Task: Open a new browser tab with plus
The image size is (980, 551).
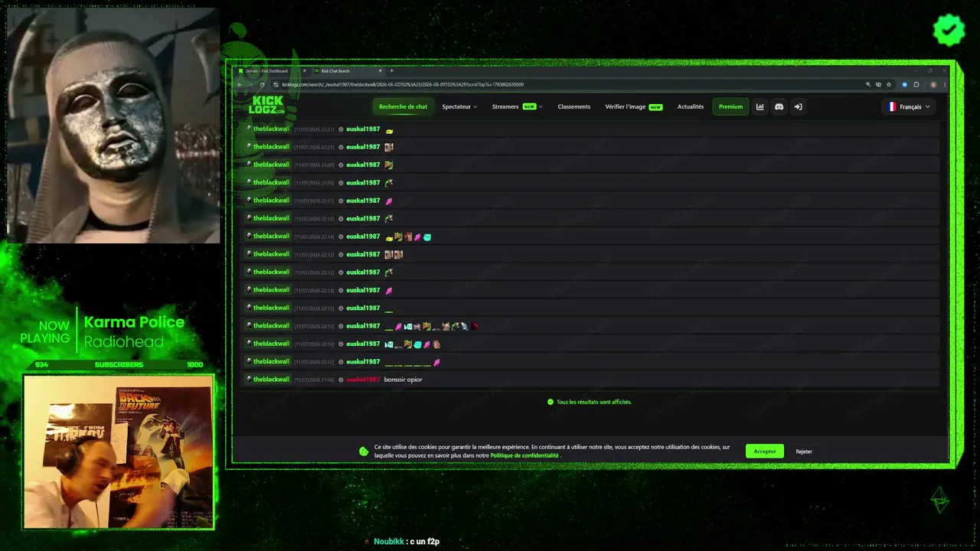Action: point(391,71)
